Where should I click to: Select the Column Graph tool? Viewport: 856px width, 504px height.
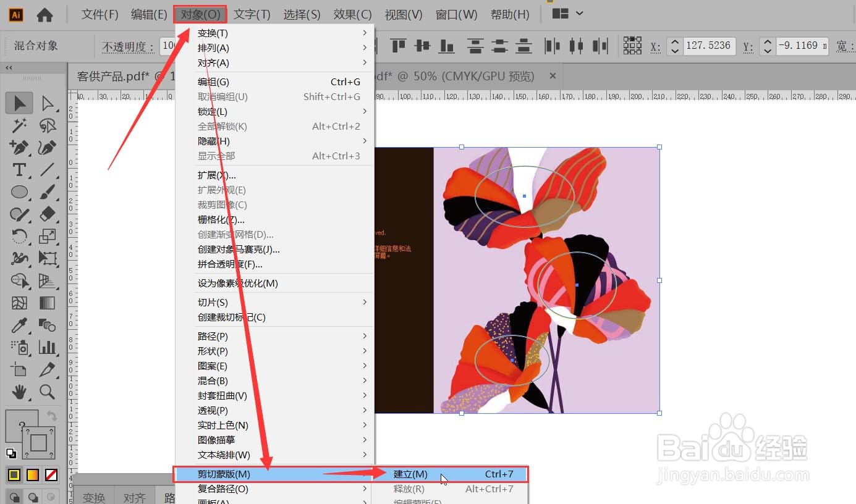point(48,347)
